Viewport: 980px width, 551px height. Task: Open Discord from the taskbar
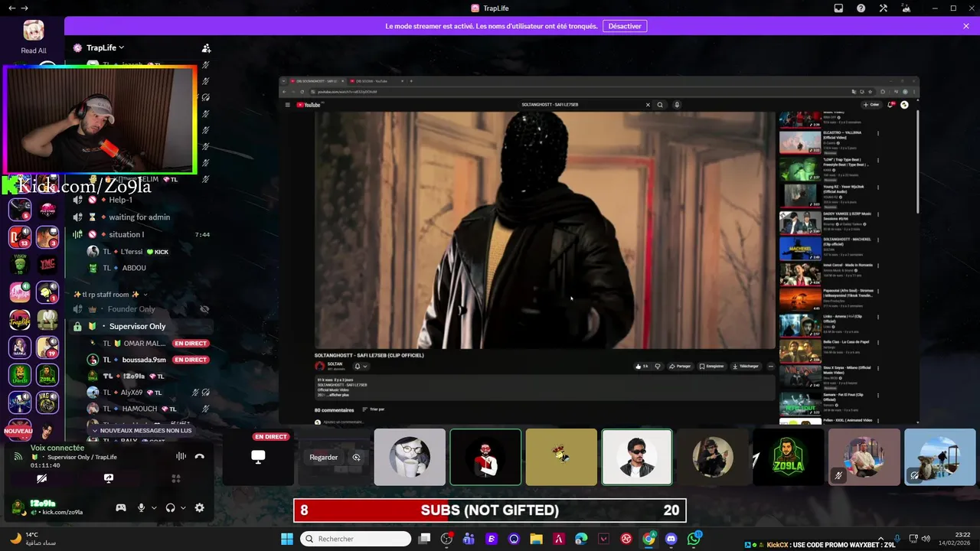tap(671, 539)
